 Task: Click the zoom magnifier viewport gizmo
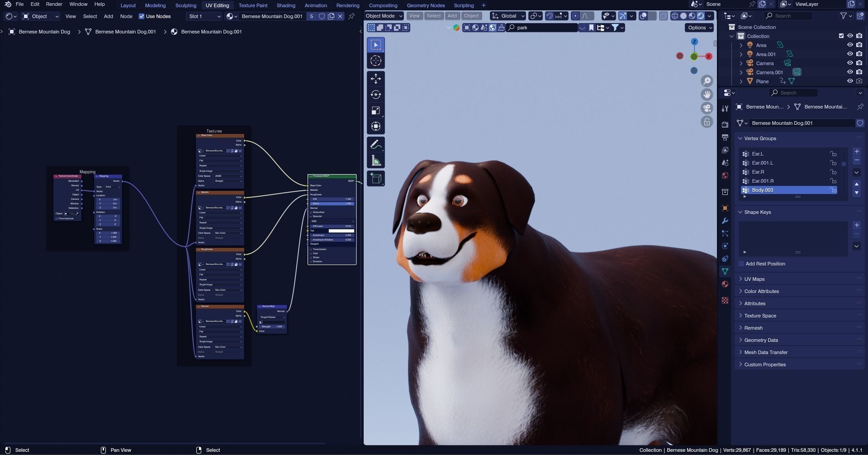pos(707,81)
